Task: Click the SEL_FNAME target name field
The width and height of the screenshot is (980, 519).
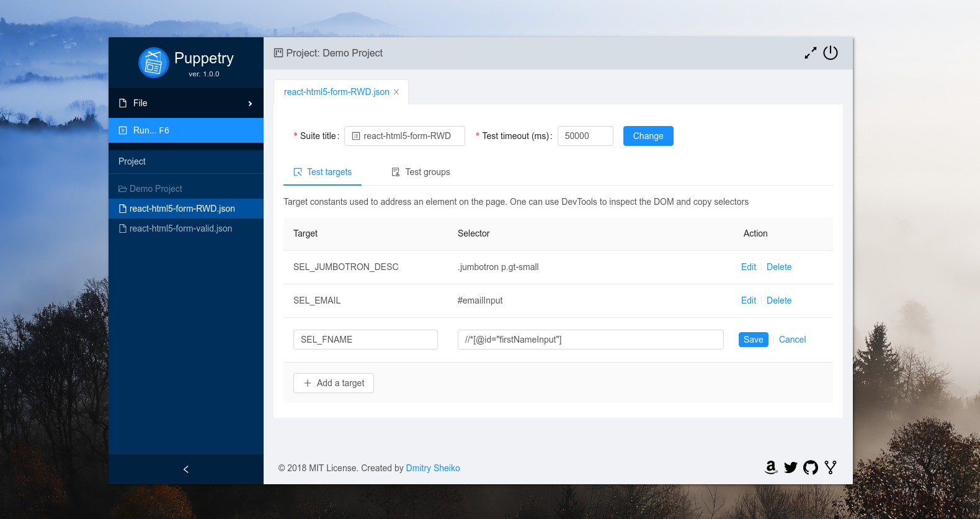Action: click(365, 340)
